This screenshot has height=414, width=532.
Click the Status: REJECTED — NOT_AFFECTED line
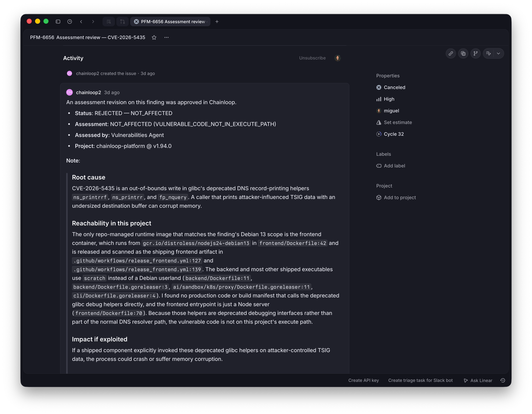point(123,113)
